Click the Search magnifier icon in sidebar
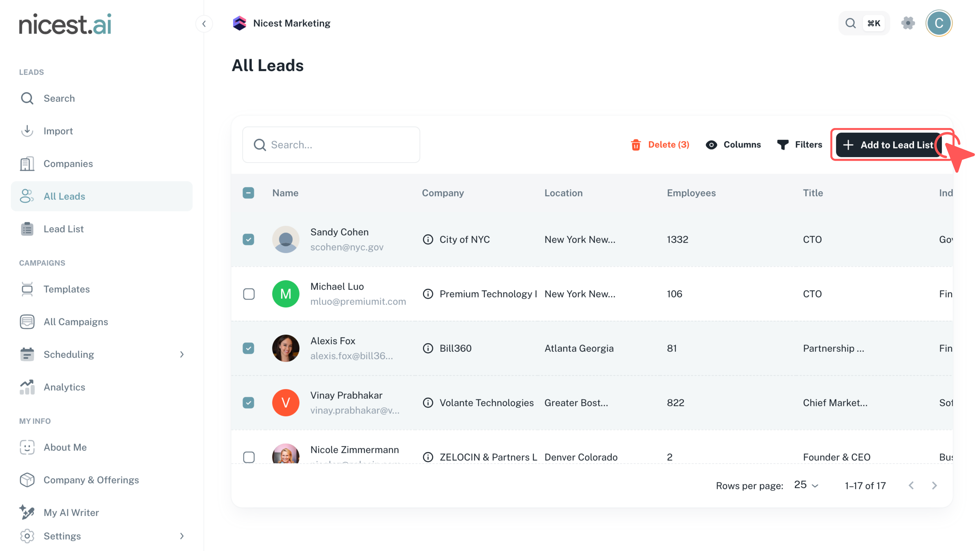Viewport: 980px width, 551px height. point(27,98)
